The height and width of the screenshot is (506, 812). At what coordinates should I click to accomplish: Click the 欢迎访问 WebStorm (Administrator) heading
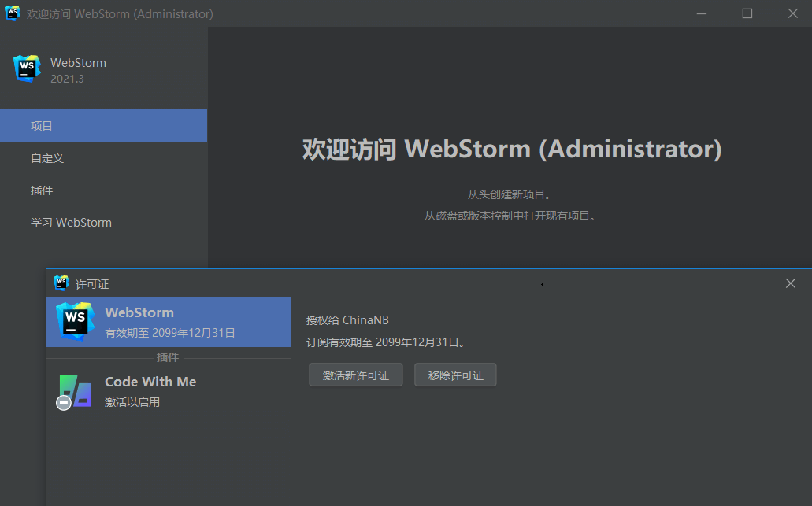(x=512, y=149)
